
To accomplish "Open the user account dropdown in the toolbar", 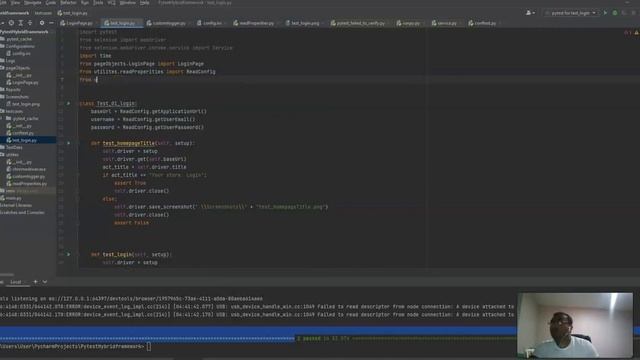I will click(530, 13).
